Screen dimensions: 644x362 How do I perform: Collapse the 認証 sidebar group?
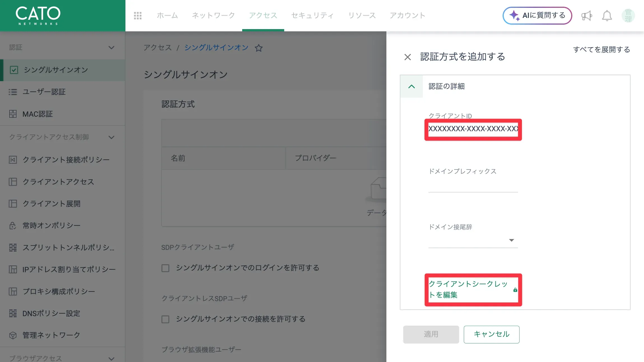point(111,48)
